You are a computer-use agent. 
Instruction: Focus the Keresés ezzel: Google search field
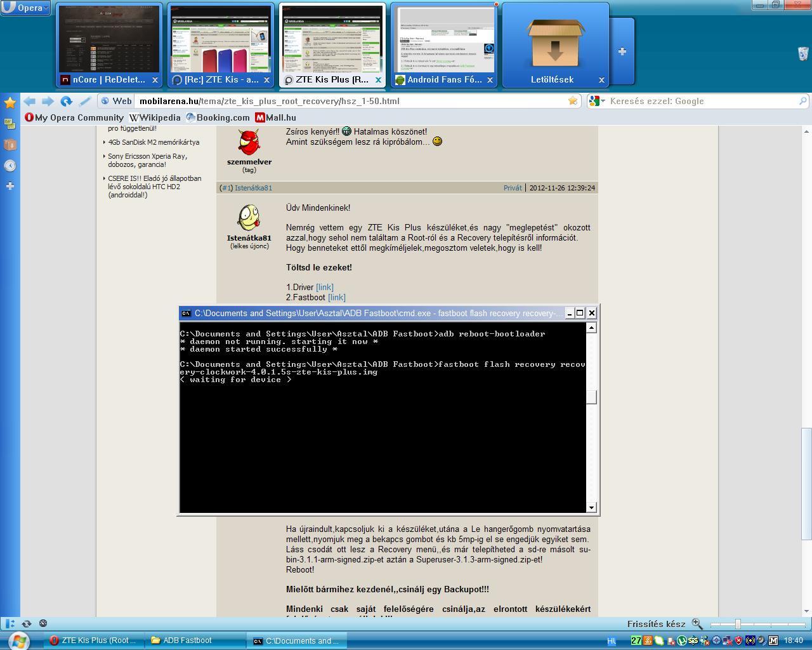click(x=701, y=101)
